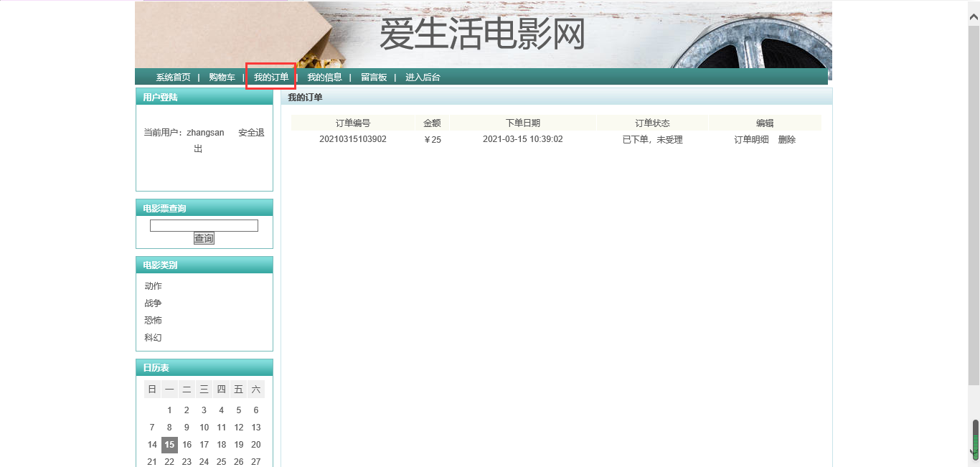The height and width of the screenshot is (467, 980).
Task: Select the 科幻 movie category
Action: pos(153,338)
